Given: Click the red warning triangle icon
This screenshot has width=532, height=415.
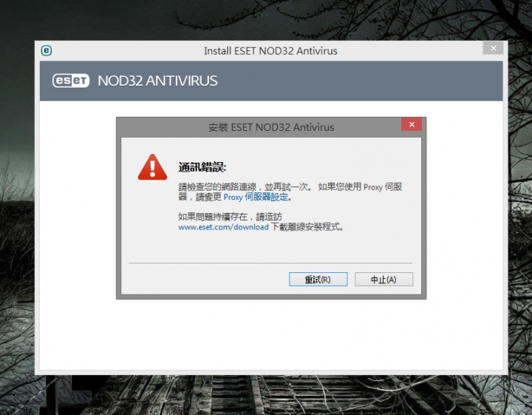Looking at the screenshot, I should click(152, 167).
